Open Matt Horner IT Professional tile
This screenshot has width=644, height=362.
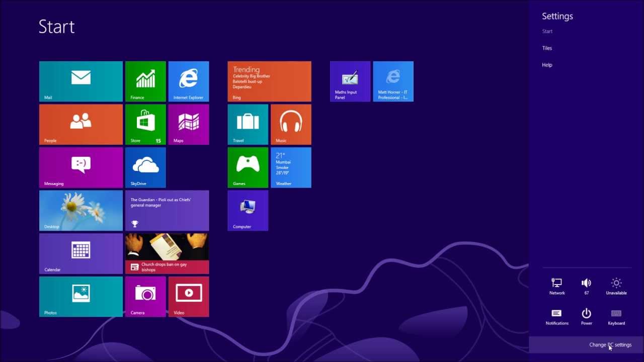point(393,81)
